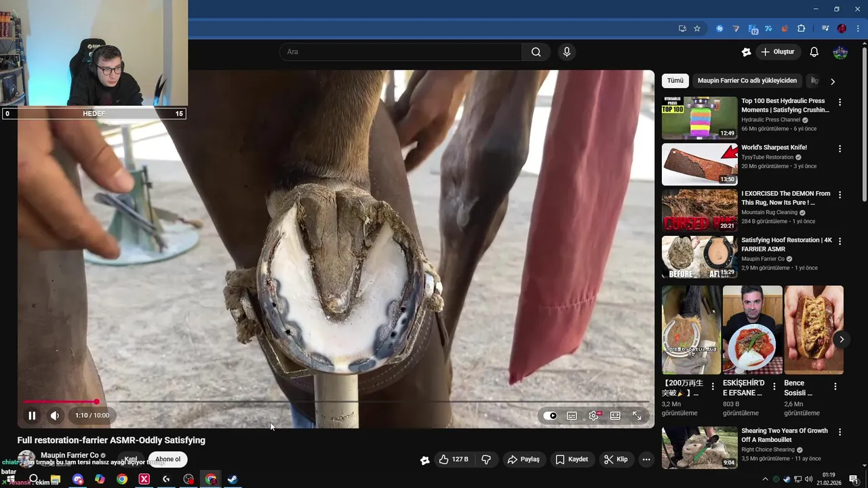
Task: Open options for Shearing Two Years video
Action: pos(840,432)
